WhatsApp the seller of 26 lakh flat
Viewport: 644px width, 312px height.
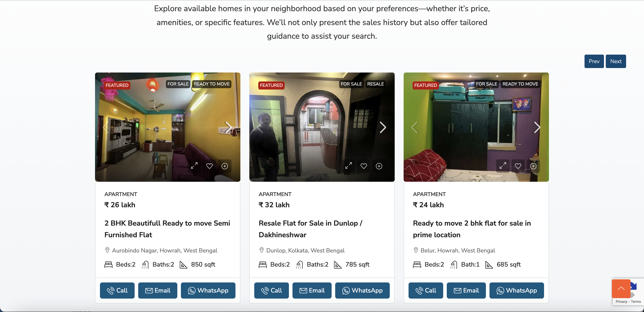tap(208, 291)
